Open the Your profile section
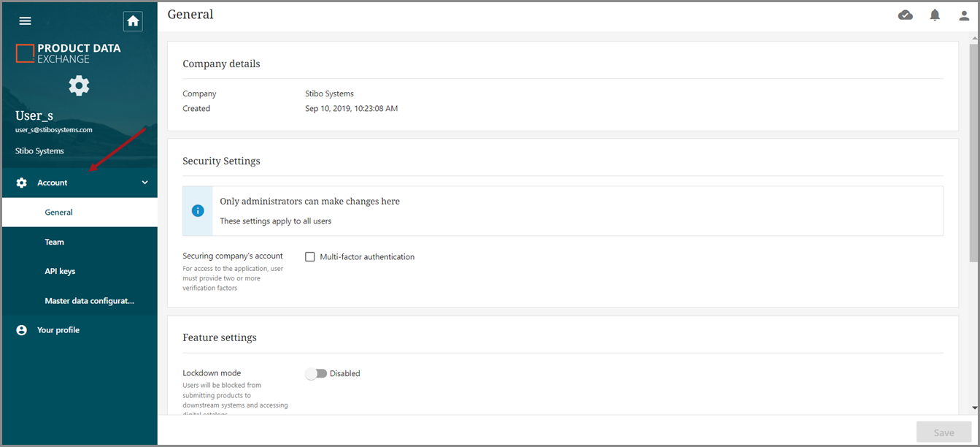This screenshot has height=447, width=980. coord(80,330)
